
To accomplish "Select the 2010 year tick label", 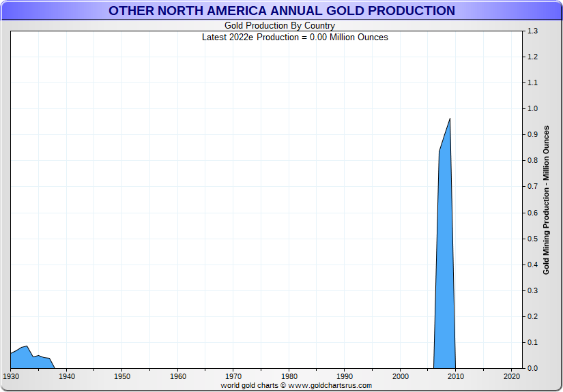I will click(456, 376).
